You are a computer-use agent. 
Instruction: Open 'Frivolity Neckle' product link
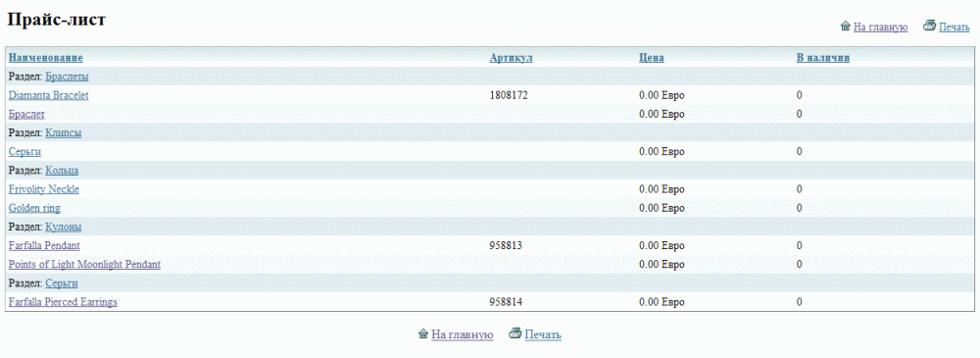pyautogui.click(x=44, y=189)
